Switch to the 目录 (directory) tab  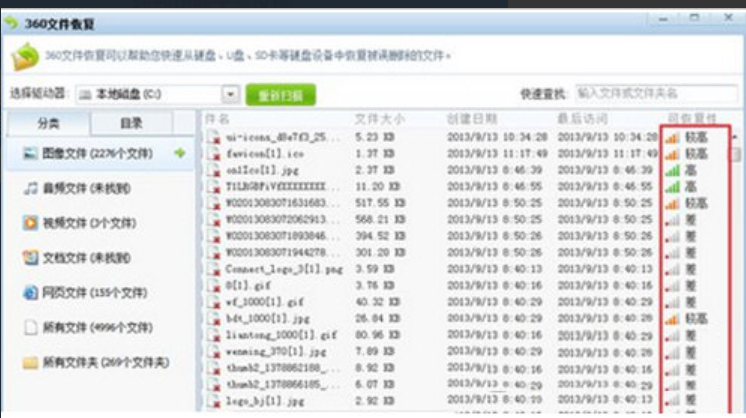(131, 123)
